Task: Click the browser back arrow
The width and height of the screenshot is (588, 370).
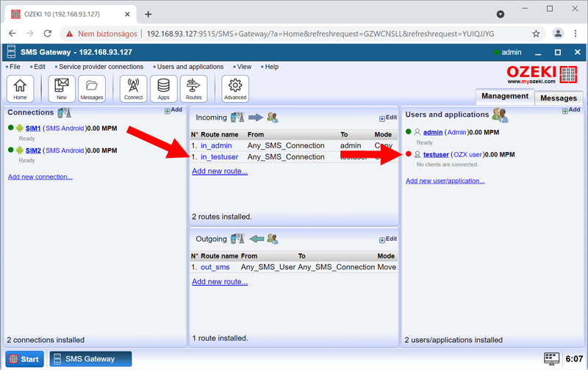Action: 12,33
